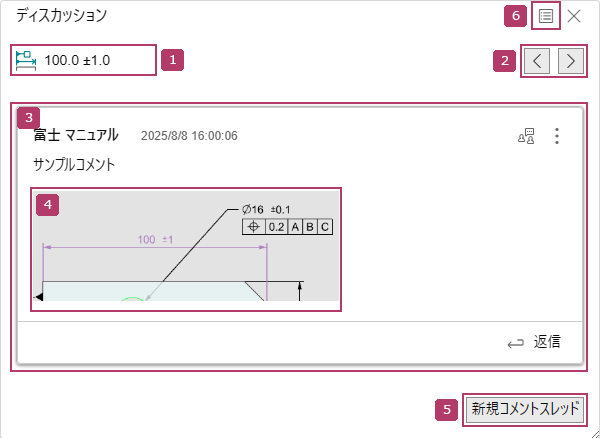Open the drawing thumbnail in the comment
The width and height of the screenshot is (600, 438).
click(x=185, y=250)
